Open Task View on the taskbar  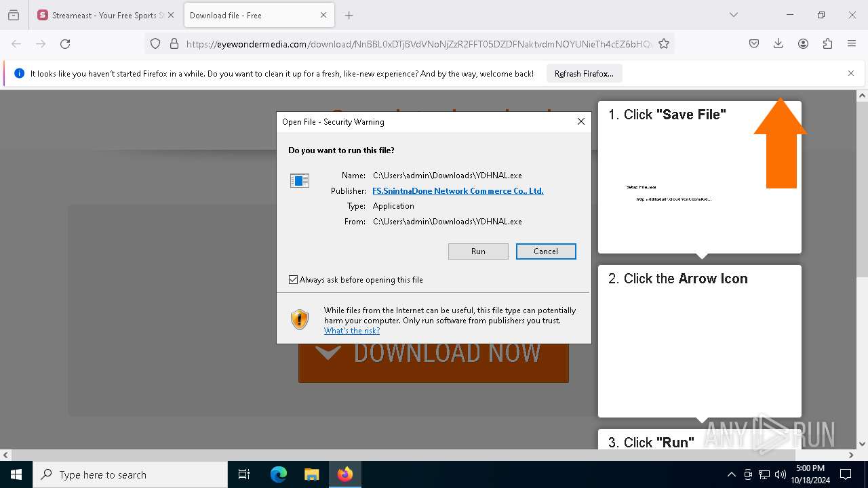coord(244,474)
